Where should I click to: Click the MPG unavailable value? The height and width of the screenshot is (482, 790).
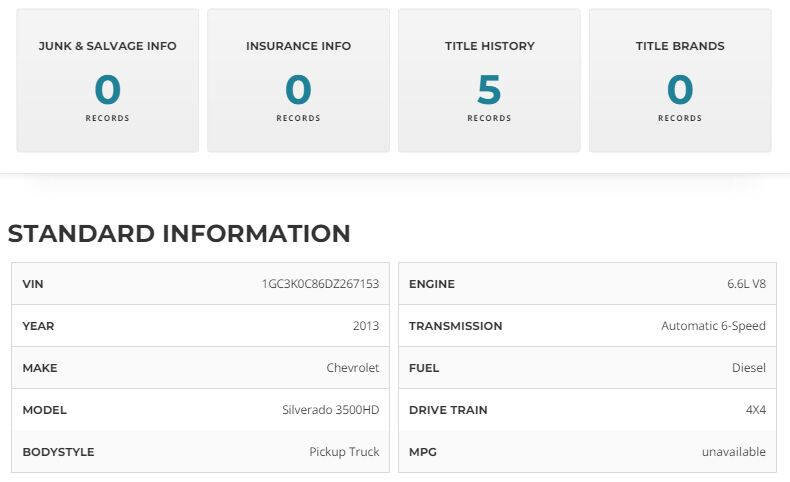pyautogui.click(x=733, y=452)
